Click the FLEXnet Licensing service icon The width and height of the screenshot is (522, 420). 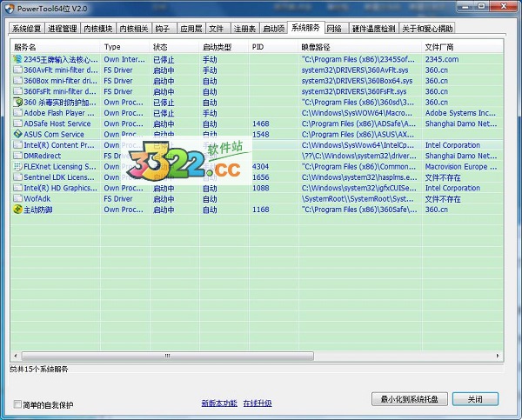[x=17, y=166]
